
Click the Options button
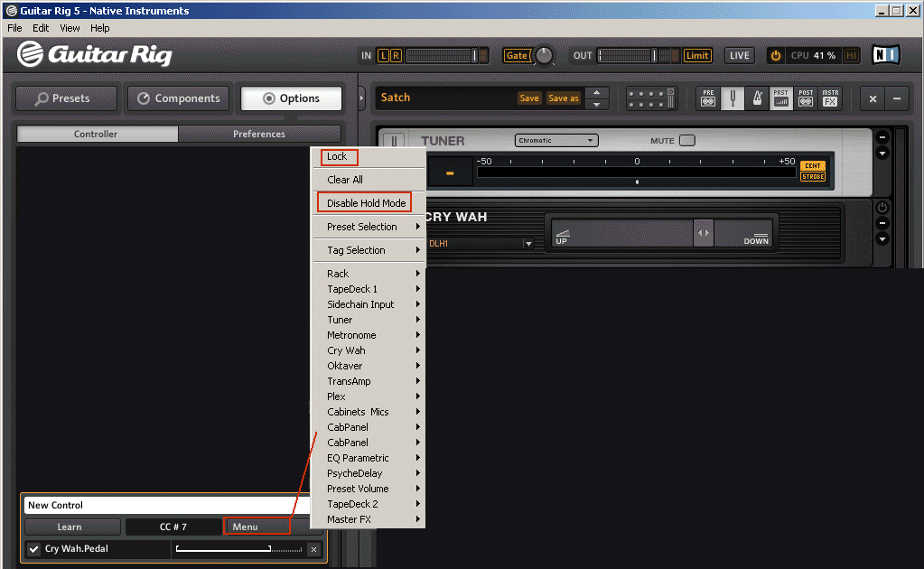(291, 98)
